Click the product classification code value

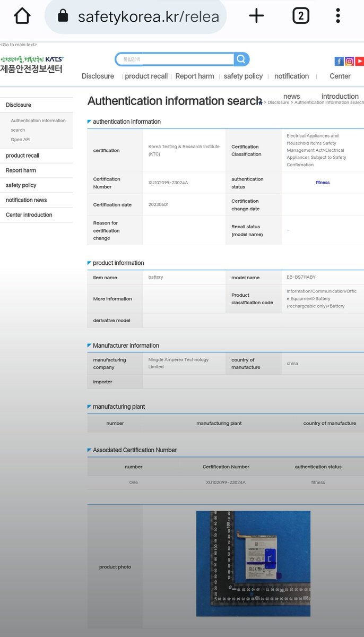[x=322, y=298]
